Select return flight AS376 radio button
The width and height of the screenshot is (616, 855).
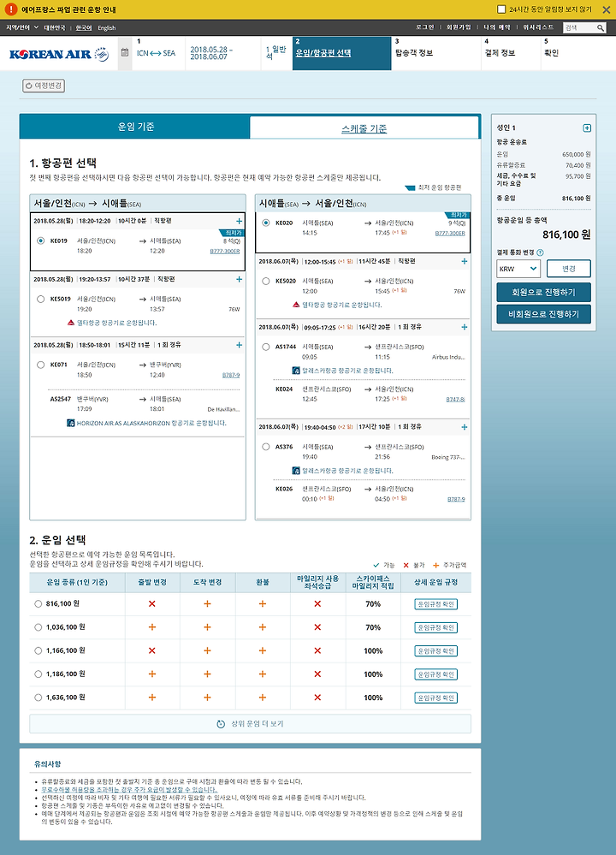265,447
